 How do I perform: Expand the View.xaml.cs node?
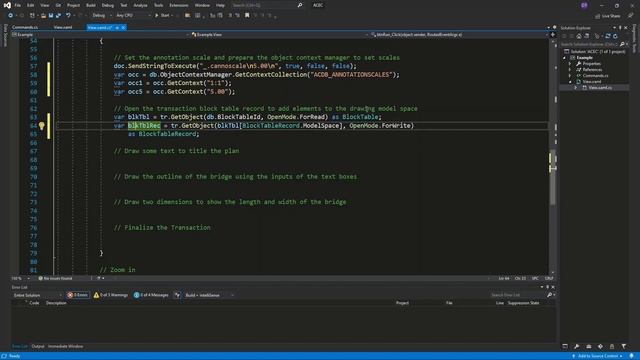(x=576, y=87)
